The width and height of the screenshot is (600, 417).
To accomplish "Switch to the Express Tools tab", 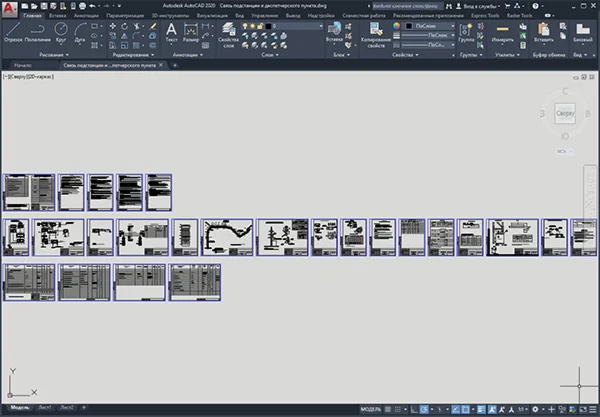I will pos(485,16).
